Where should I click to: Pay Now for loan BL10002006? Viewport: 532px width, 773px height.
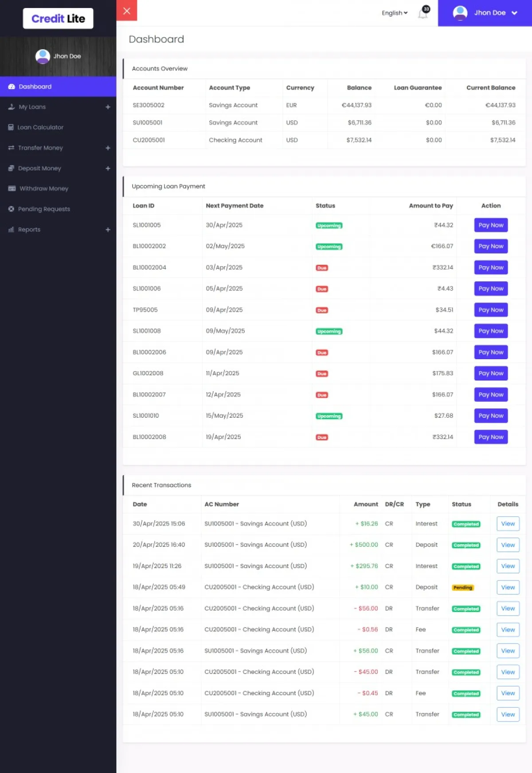[x=491, y=353]
